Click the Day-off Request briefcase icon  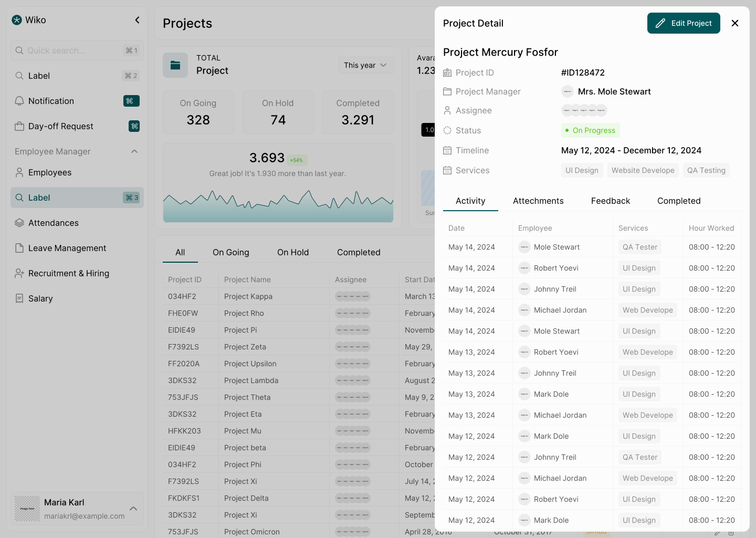tap(19, 126)
